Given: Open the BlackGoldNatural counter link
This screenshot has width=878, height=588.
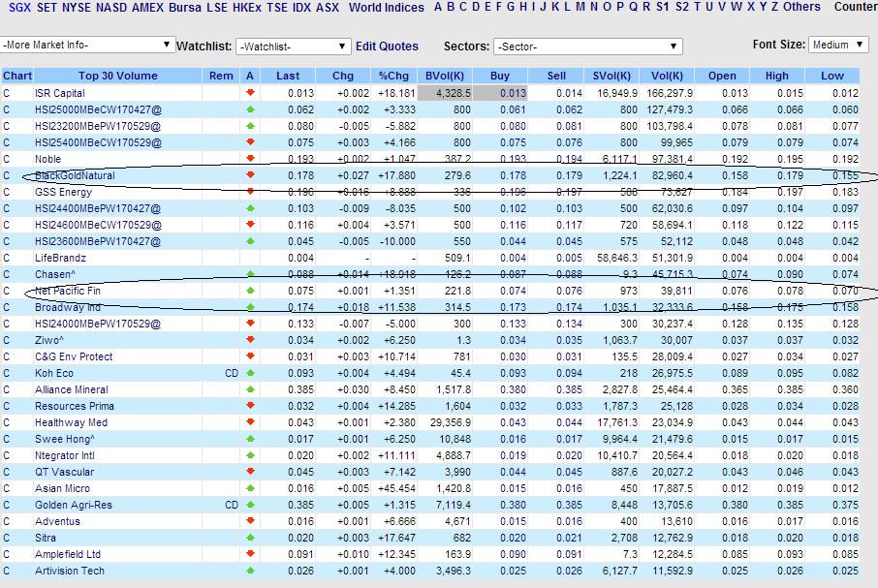Looking at the screenshot, I should [75, 175].
